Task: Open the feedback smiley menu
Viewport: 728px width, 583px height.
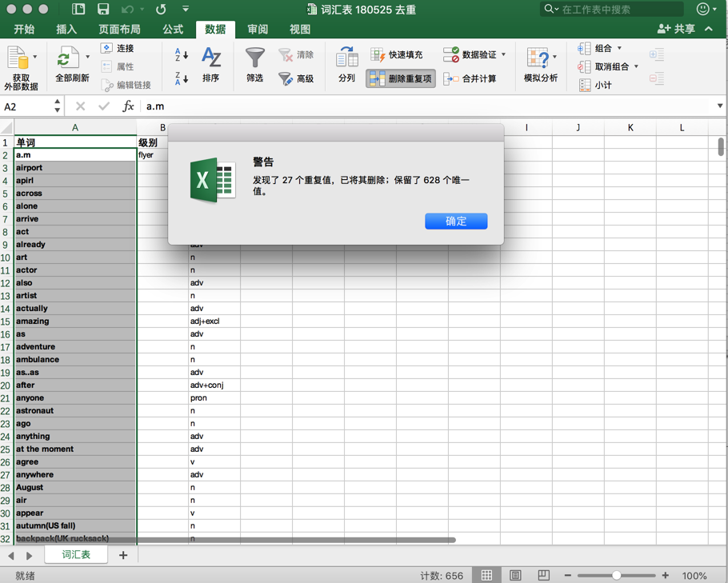Action: [706, 9]
